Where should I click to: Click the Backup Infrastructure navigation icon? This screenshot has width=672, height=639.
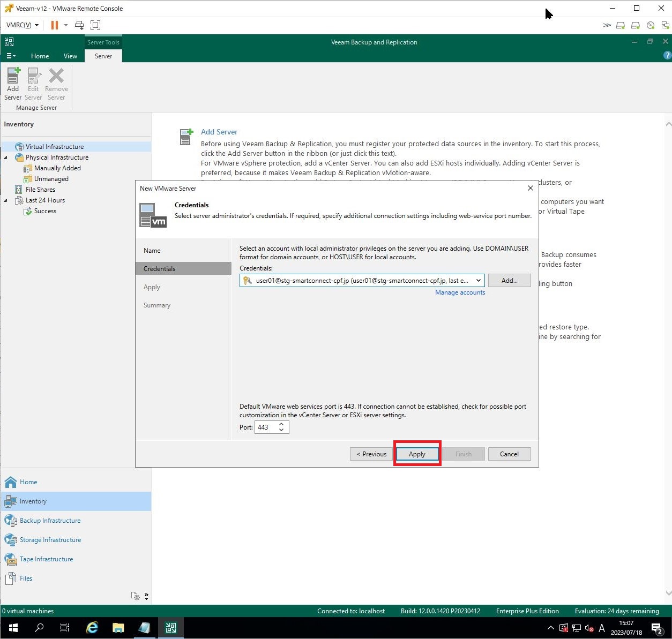(11, 521)
